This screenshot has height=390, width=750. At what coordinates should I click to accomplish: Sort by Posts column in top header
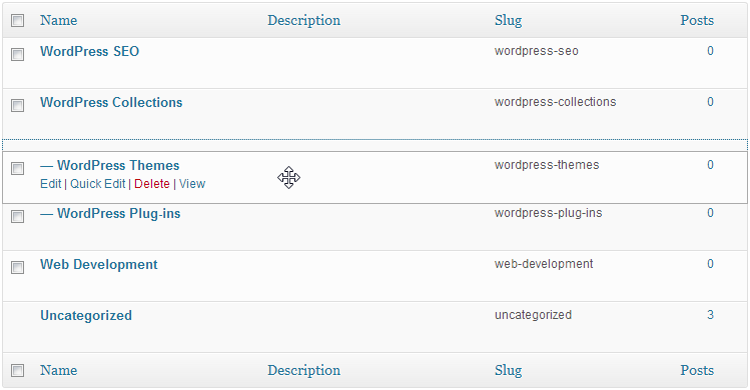(x=697, y=20)
